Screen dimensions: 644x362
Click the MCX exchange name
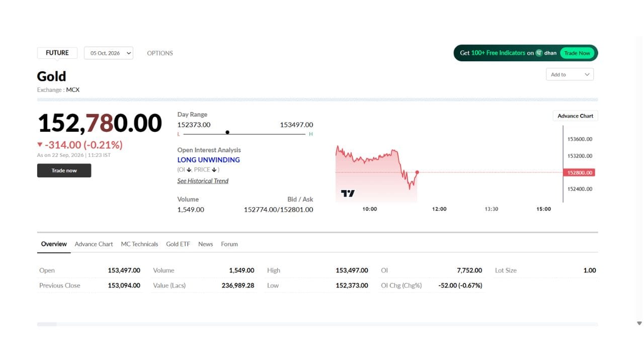pos(73,90)
